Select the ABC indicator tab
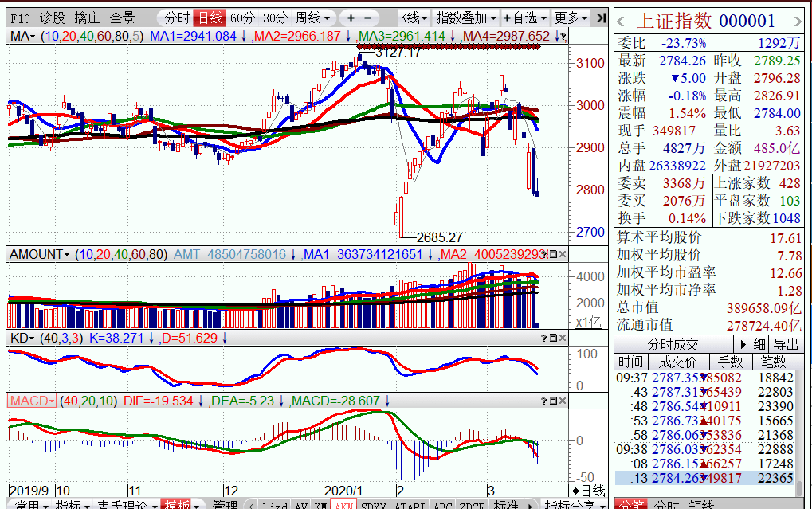The width and height of the screenshot is (812, 509). click(443, 505)
